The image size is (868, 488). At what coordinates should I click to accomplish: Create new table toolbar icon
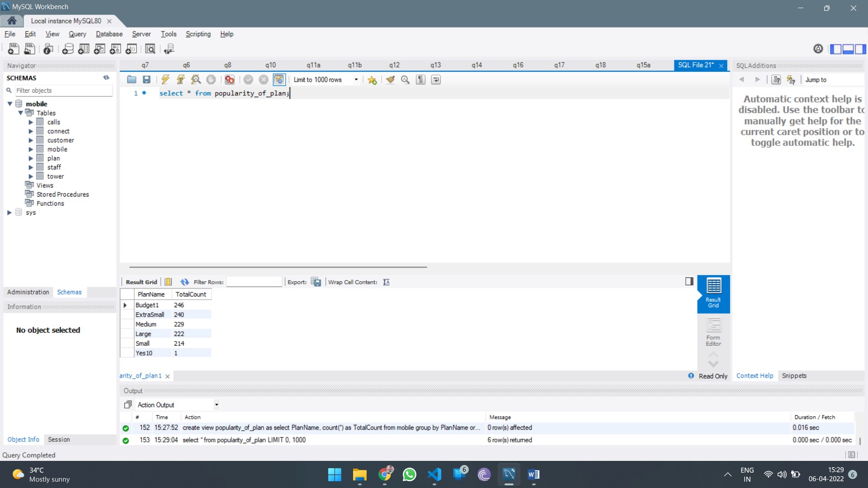click(x=84, y=49)
